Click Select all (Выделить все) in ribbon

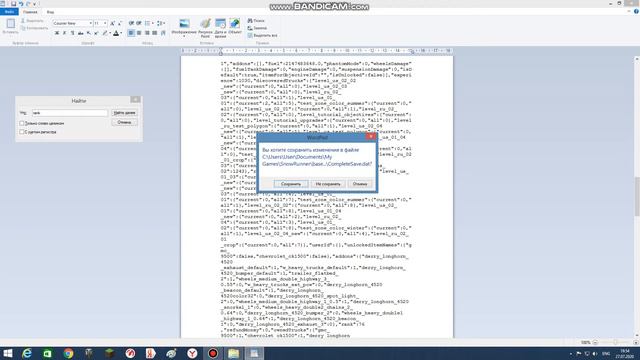pos(262,36)
